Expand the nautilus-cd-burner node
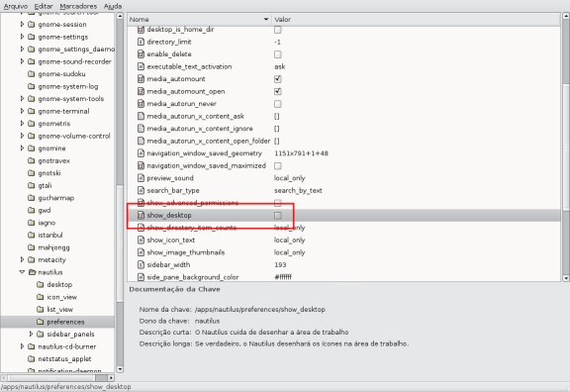 [x=22, y=346]
